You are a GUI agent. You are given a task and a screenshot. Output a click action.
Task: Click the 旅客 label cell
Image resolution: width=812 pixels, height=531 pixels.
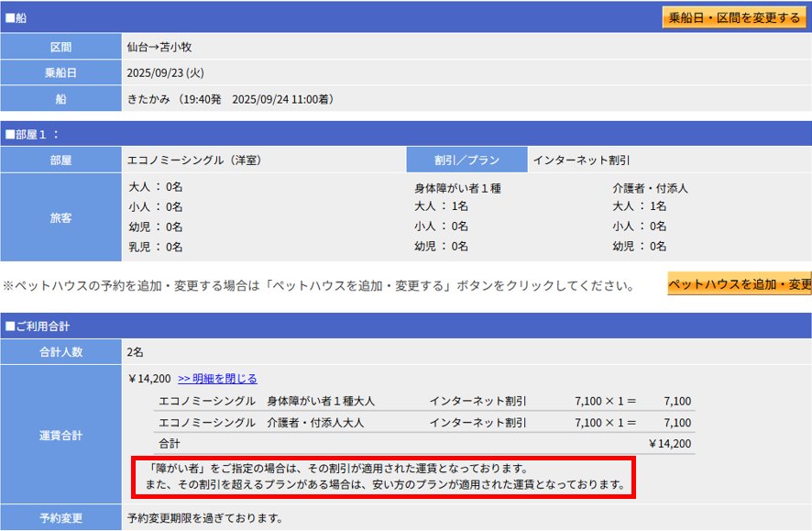[x=60, y=218]
